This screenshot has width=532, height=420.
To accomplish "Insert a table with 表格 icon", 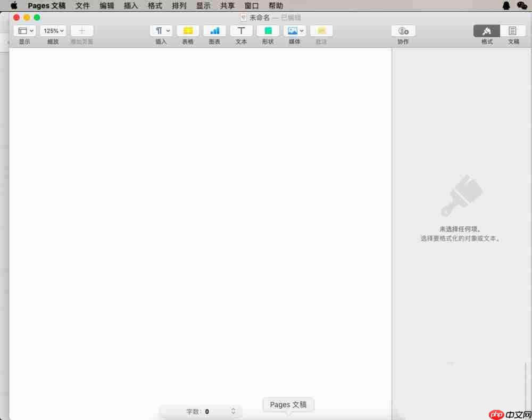I will tap(188, 31).
